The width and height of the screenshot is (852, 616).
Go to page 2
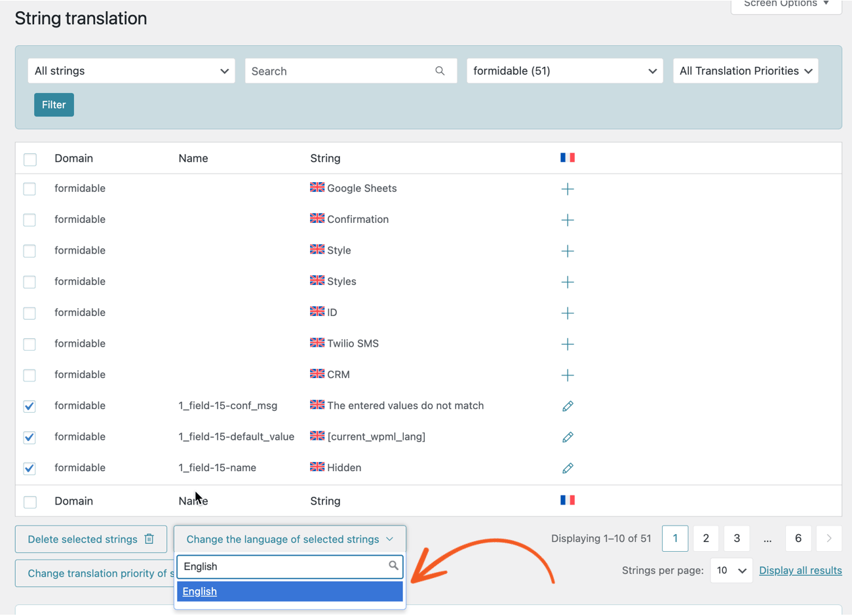(x=706, y=538)
